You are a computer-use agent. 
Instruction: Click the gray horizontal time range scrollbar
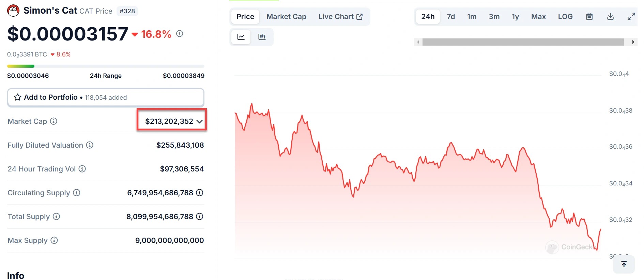tap(523, 42)
